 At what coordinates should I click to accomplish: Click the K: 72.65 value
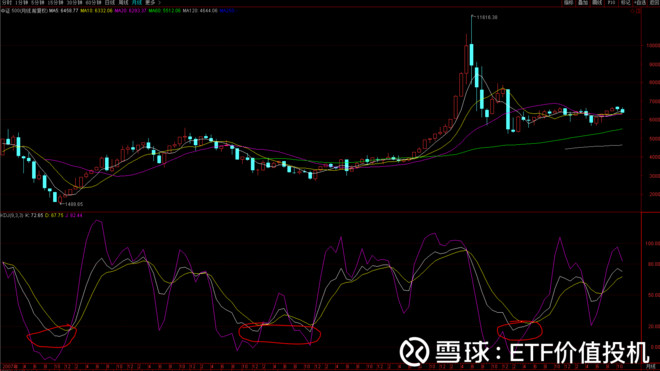click(x=34, y=215)
